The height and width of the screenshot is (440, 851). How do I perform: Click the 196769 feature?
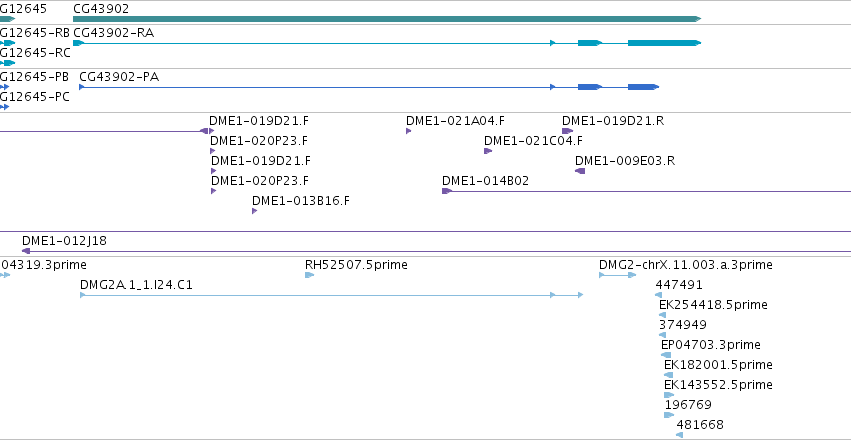click(669, 416)
